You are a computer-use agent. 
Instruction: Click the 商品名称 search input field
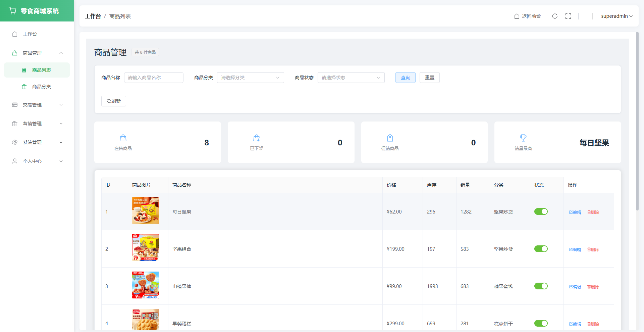[154, 78]
